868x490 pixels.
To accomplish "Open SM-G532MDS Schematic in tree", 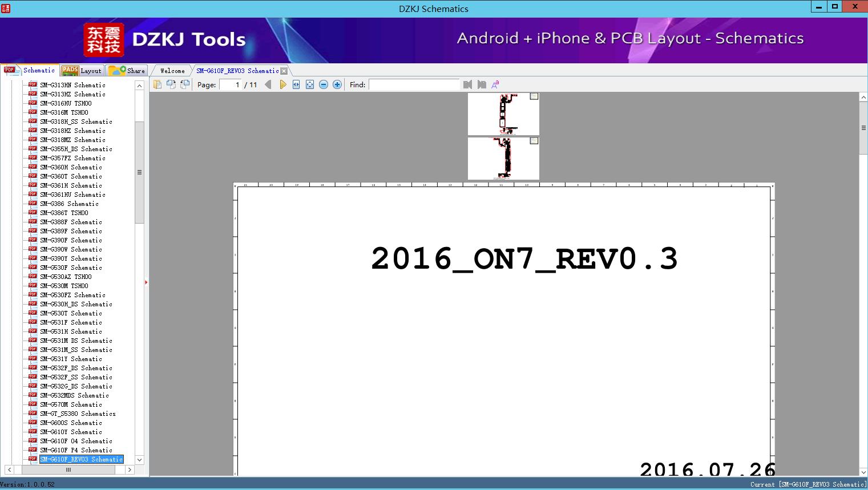I will tap(74, 395).
